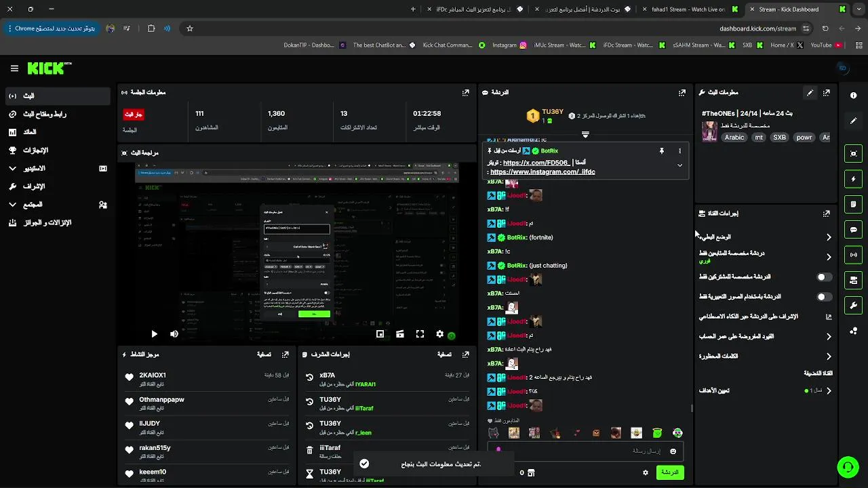
Task: Toggle subscribers-only chat switch
Action: [x=824, y=277]
